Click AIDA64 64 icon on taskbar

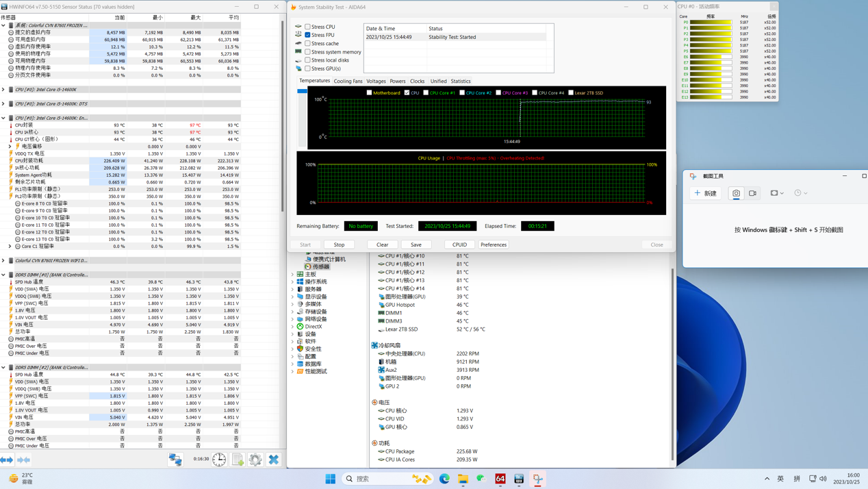coord(500,479)
